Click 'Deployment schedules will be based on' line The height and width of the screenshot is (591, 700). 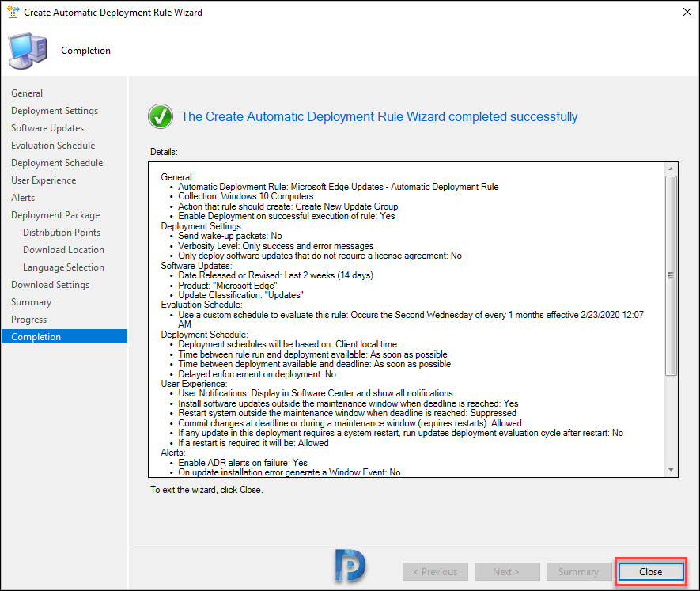pyautogui.click(x=287, y=344)
